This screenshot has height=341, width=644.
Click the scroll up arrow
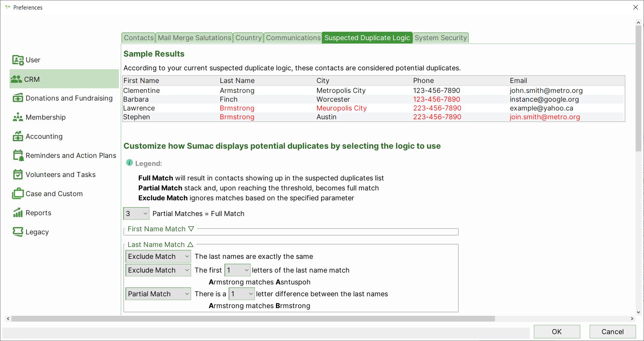(638, 23)
